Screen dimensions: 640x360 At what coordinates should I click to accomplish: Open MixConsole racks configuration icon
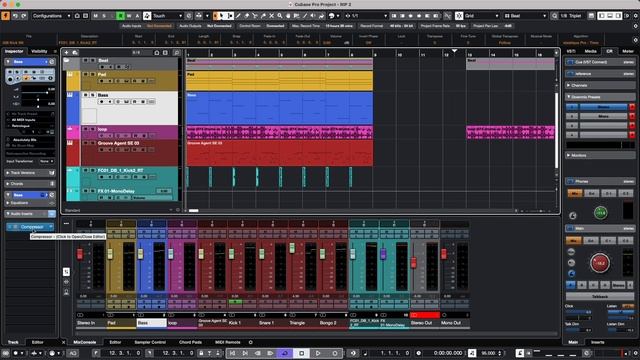click(67, 223)
